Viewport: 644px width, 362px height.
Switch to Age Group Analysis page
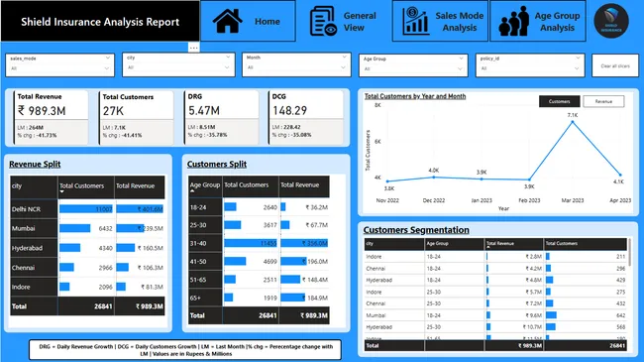[x=538, y=21]
